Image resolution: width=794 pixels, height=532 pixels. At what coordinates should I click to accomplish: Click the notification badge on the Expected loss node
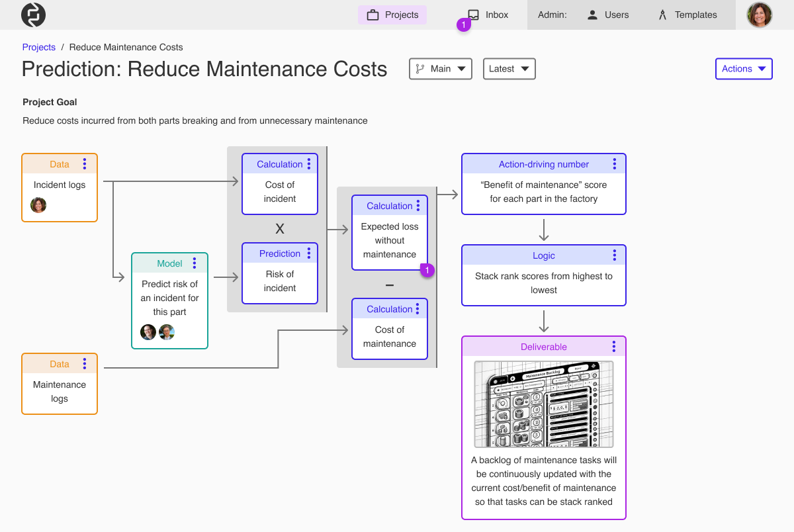coord(427,270)
